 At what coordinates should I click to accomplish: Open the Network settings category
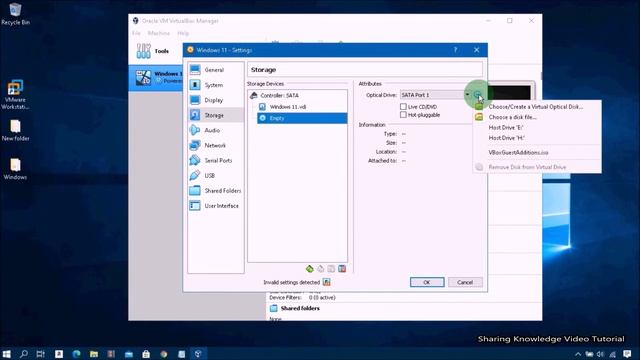point(216,145)
